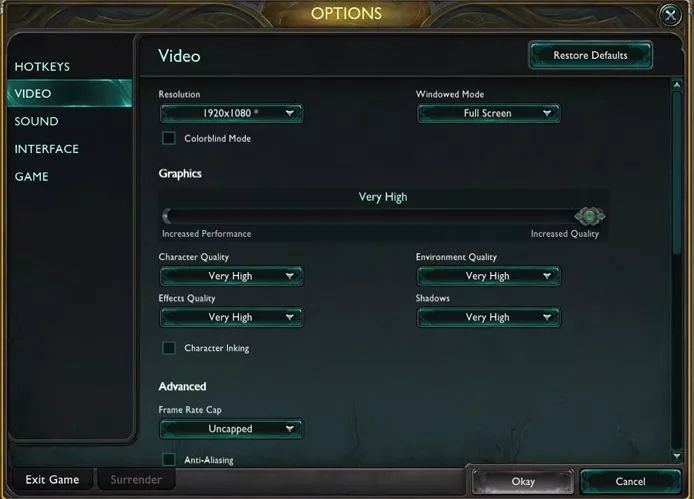Click the Shadows dropdown arrow icon
Image resolution: width=694 pixels, height=499 pixels.
[x=547, y=317]
